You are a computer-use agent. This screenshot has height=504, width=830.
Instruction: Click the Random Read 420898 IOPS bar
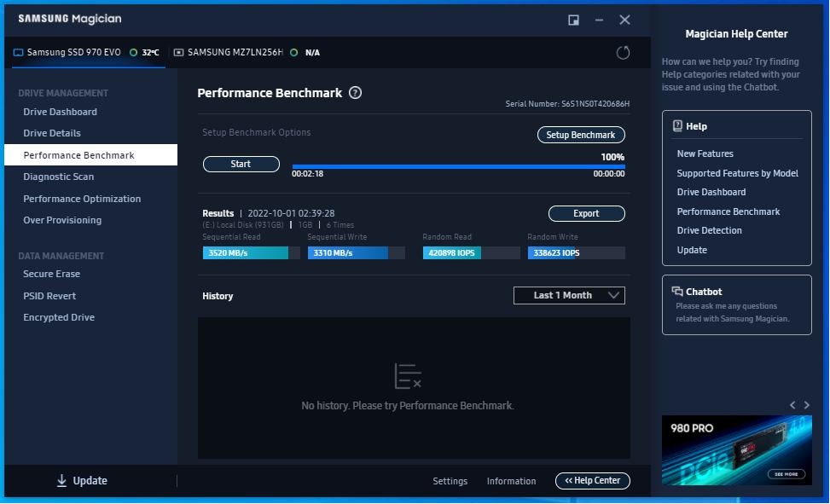point(471,253)
